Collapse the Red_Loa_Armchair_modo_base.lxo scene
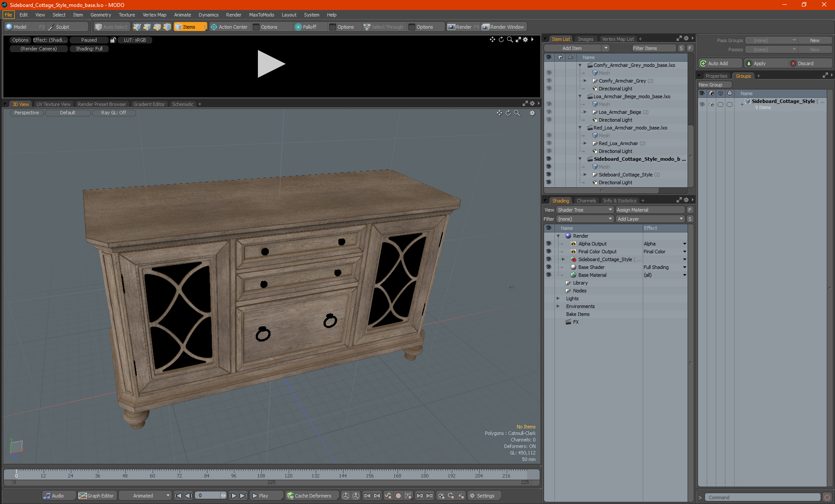 580,128
